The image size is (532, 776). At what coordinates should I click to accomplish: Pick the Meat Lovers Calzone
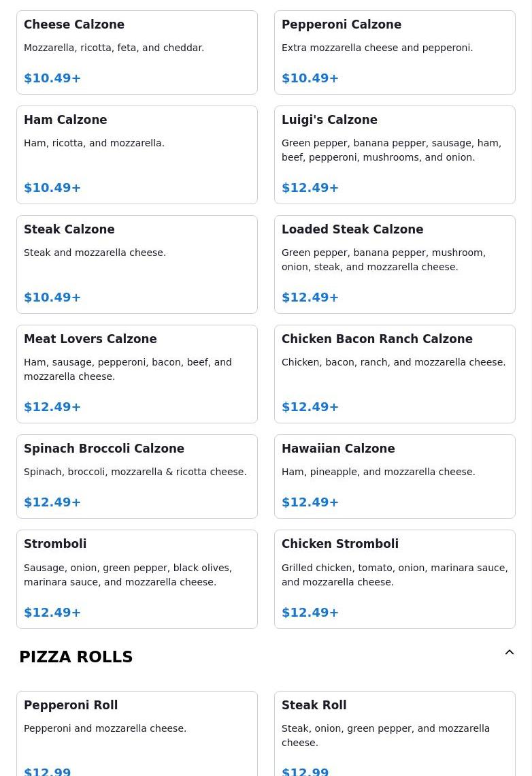[x=137, y=374]
